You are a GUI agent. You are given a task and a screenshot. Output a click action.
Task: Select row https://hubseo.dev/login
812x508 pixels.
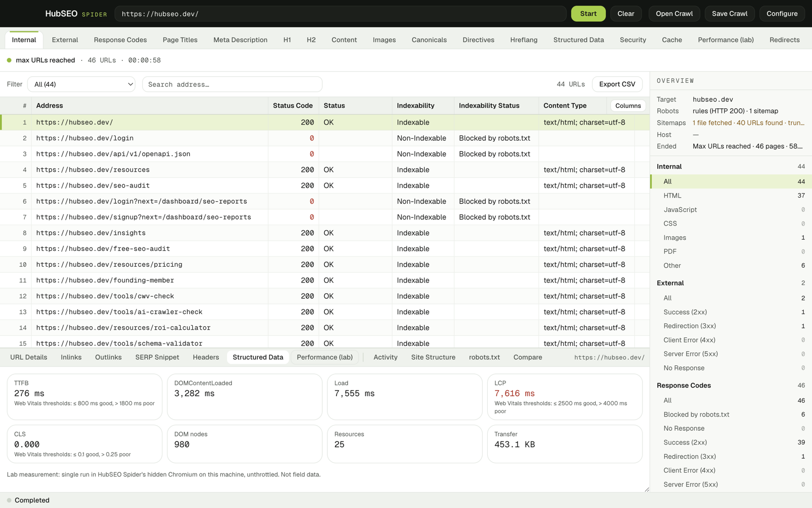[x=325, y=138]
